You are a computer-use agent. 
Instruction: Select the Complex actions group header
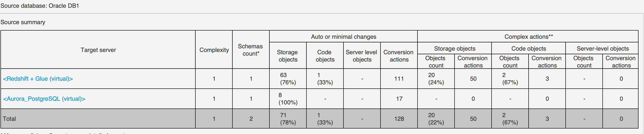click(x=528, y=37)
